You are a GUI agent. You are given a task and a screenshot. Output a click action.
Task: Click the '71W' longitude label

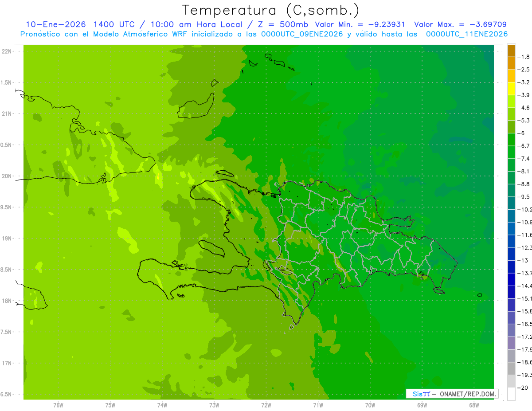pyautogui.click(x=318, y=405)
